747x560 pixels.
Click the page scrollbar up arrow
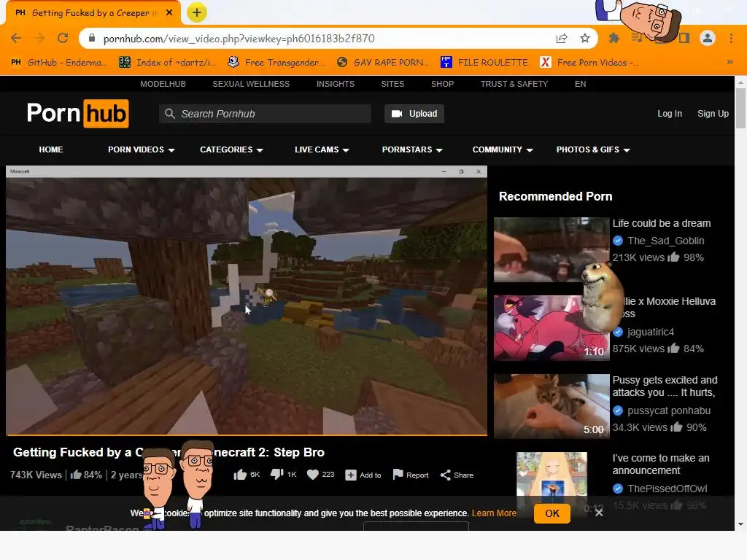740,82
